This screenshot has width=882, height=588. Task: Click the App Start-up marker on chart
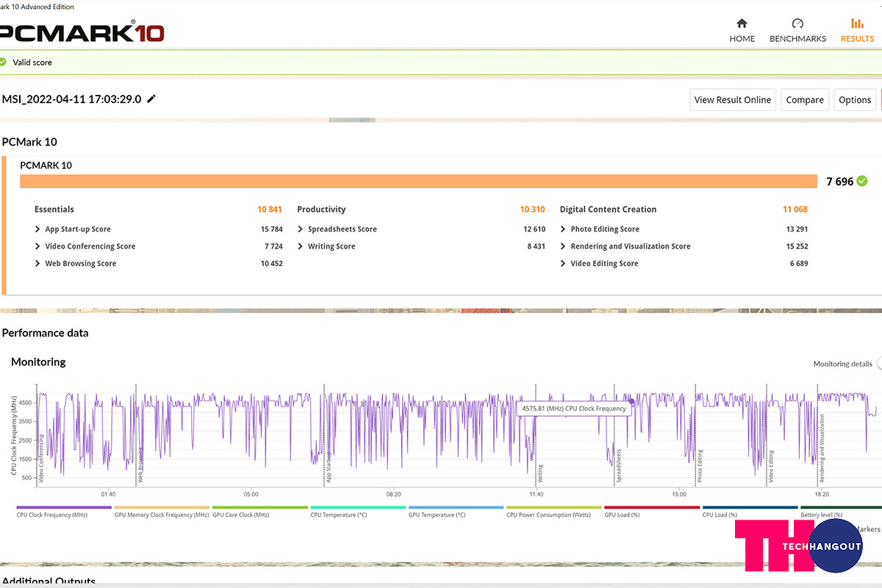point(329,468)
